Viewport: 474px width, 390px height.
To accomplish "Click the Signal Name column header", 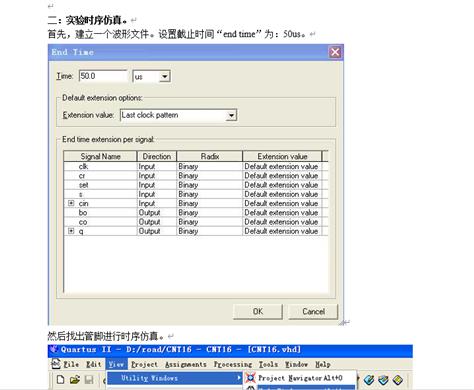I will (100, 156).
